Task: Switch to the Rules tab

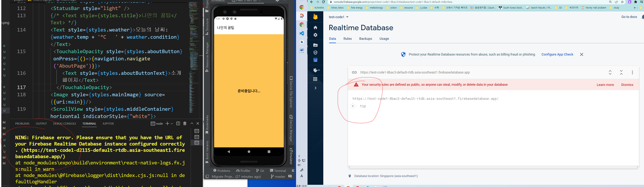Action: pyautogui.click(x=348, y=39)
